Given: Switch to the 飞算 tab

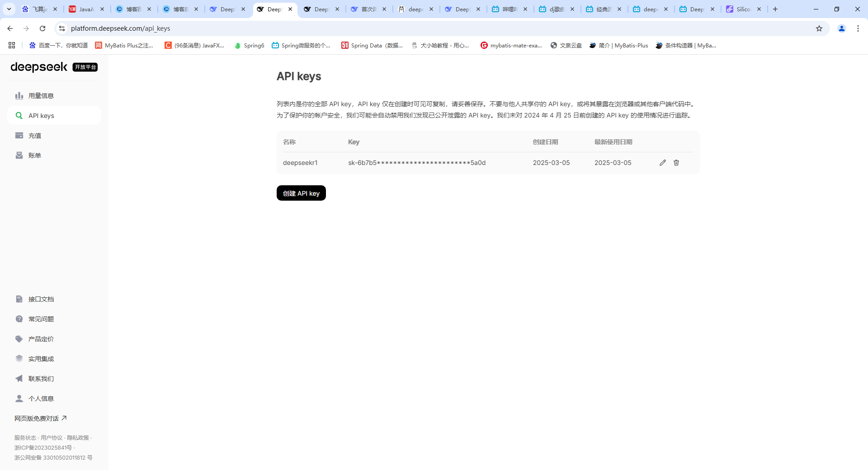Looking at the screenshot, I should click(x=39, y=9).
